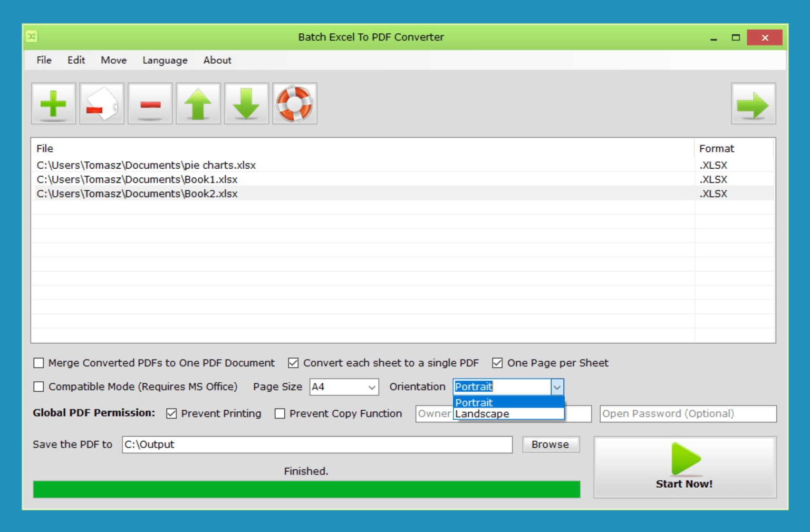This screenshot has width=810, height=532.
Task: Click the red minus remove file icon
Action: tap(150, 103)
